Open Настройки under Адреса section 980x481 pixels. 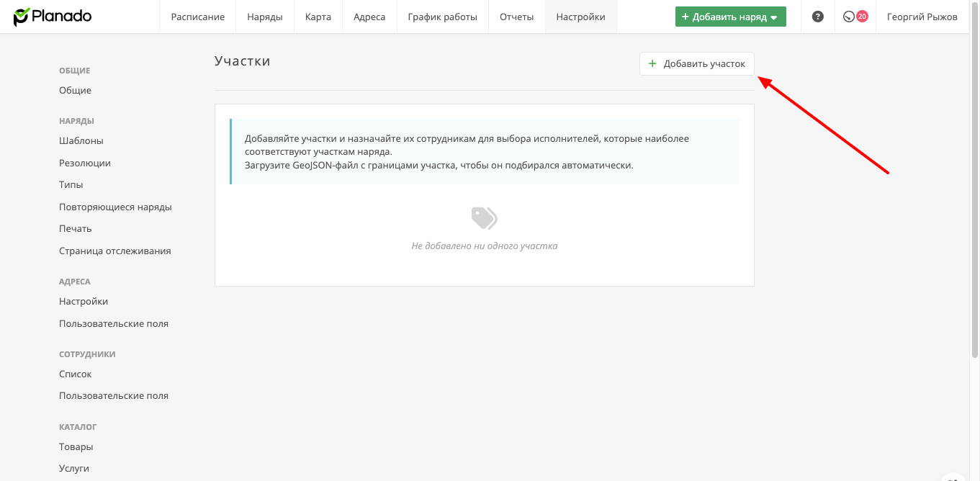coord(84,302)
